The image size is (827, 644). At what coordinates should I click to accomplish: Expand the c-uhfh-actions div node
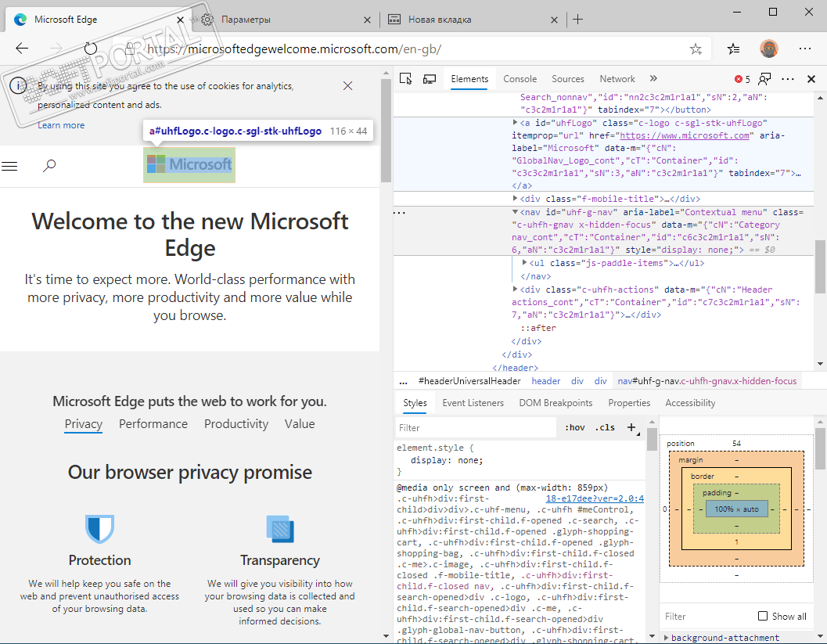(516, 289)
